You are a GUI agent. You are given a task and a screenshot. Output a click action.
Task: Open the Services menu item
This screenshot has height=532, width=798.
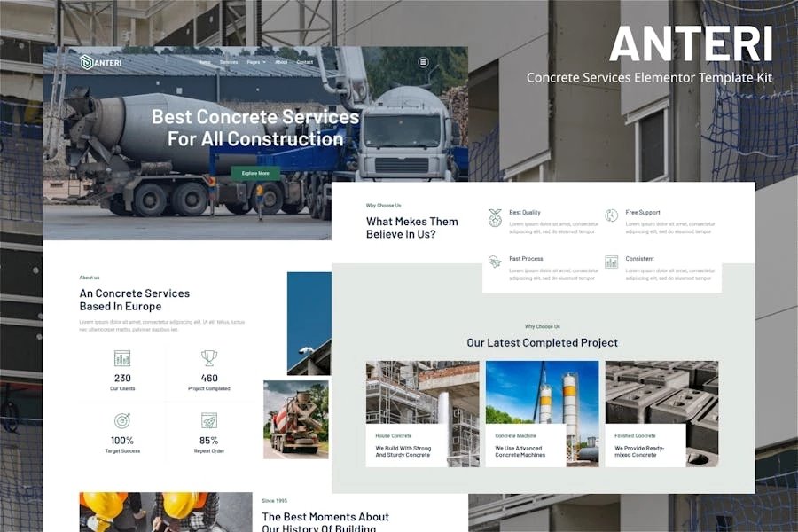[229, 62]
